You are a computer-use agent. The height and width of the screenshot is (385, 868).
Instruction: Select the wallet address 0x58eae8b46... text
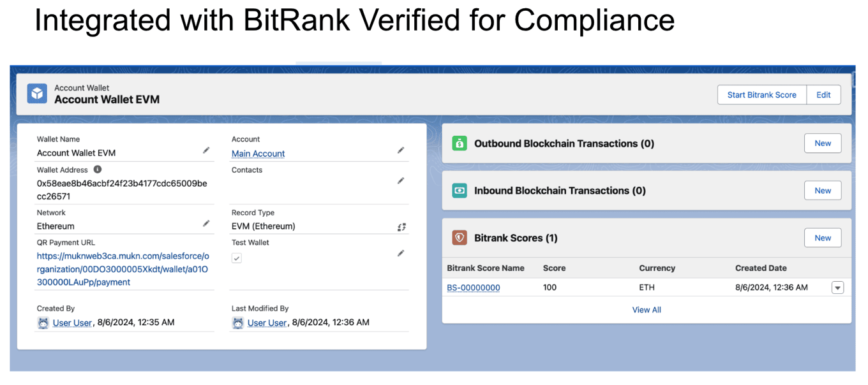click(122, 190)
